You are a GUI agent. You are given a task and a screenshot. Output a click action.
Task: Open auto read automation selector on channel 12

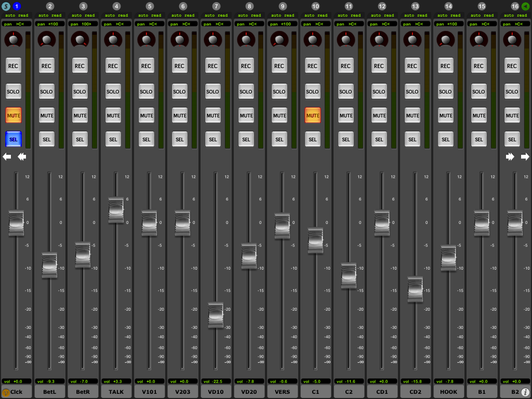click(x=382, y=16)
